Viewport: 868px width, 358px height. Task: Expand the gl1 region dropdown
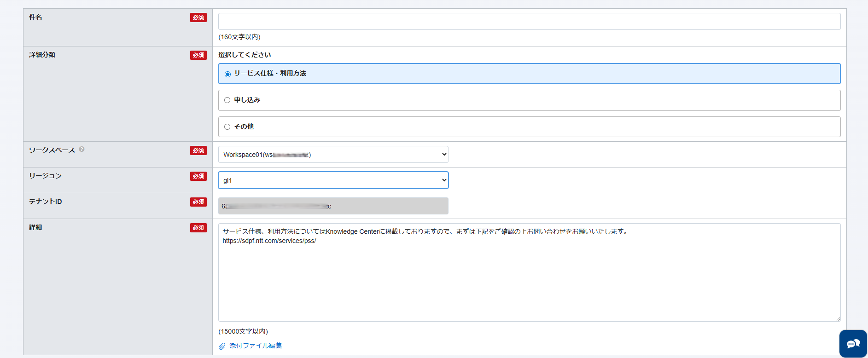(333, 180)
